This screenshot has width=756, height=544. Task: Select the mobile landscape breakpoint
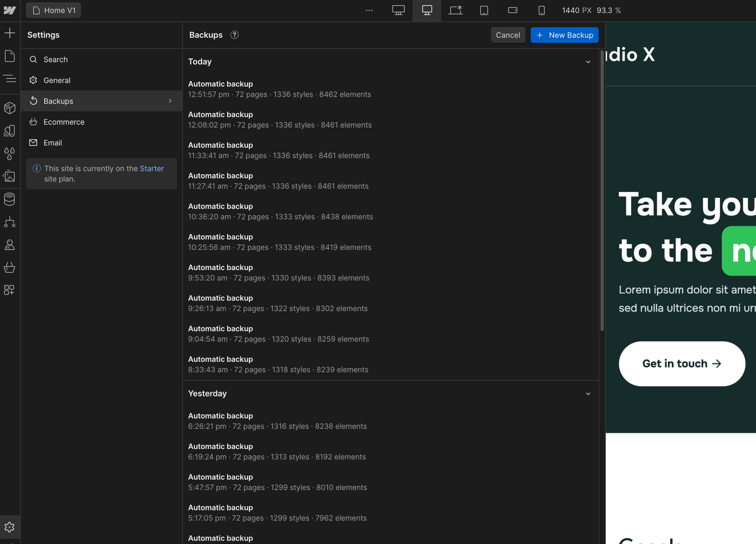[513, 10]
